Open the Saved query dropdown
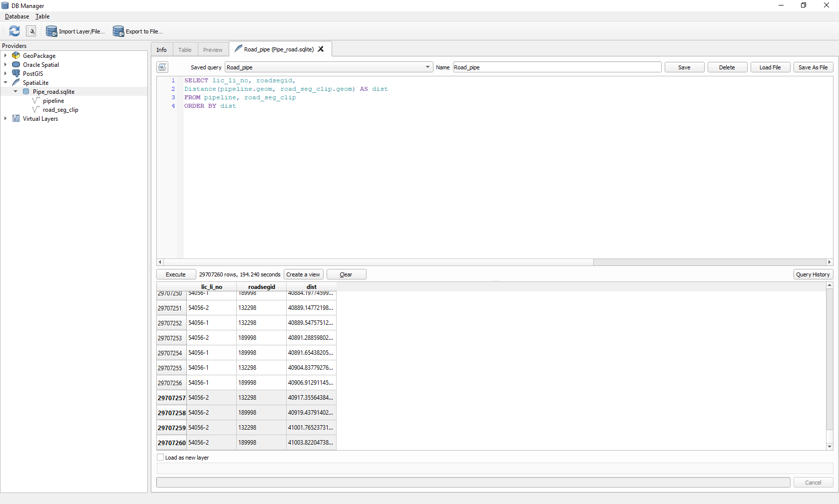Screen dimensions: 839x504 coord(329,67)
